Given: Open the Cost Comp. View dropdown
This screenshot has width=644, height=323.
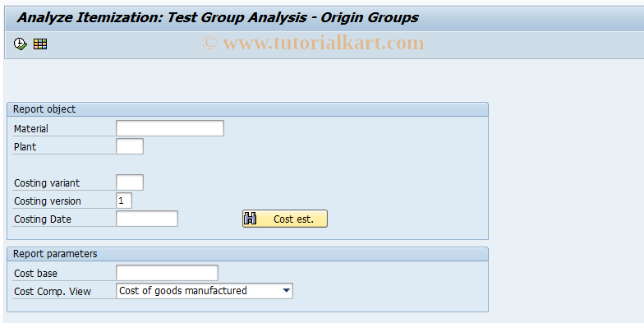Looking at the screenshot, I should [x=205, y=291].
